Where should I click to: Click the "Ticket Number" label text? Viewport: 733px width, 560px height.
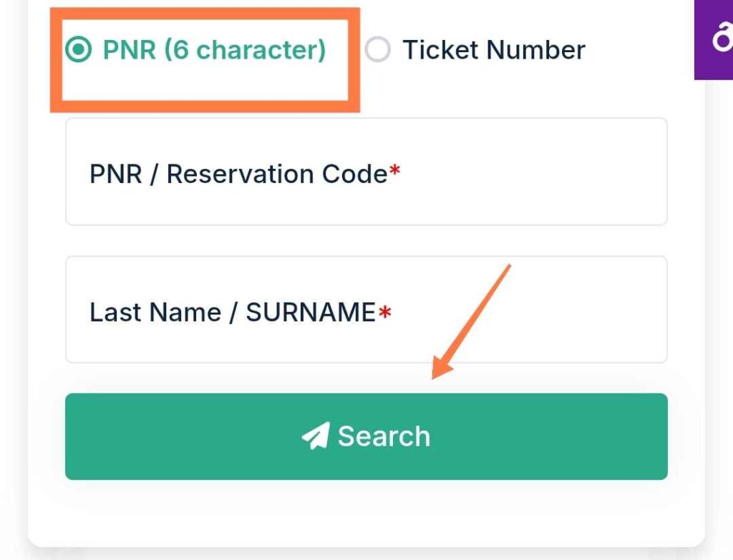pos(494,50)
